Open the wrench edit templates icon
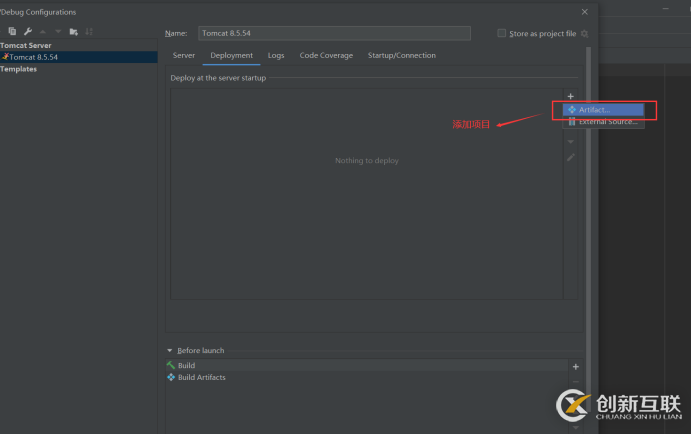Image resolution: width=691 pixels, height=434 pixels. tap(28, 31)
